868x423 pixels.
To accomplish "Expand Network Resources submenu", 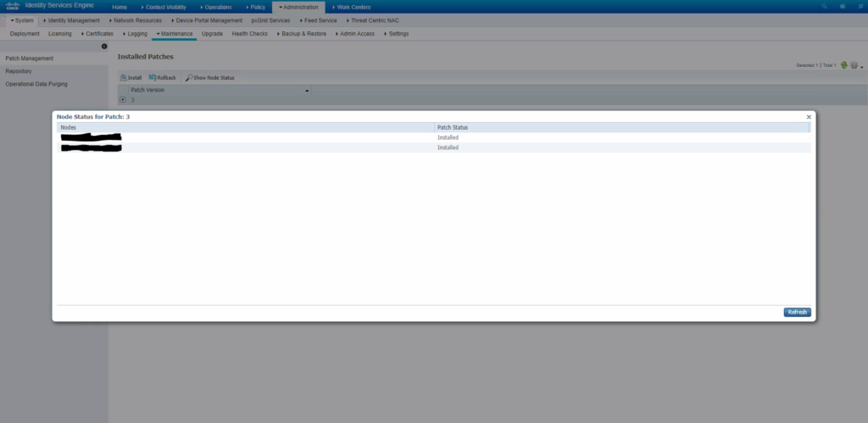I will coord(135,20).
